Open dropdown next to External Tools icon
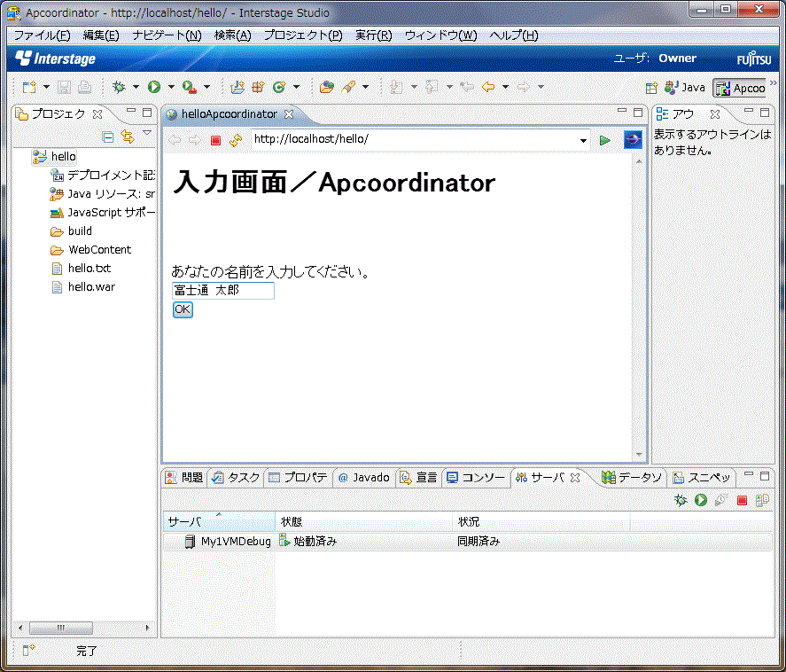 [206, 87]
